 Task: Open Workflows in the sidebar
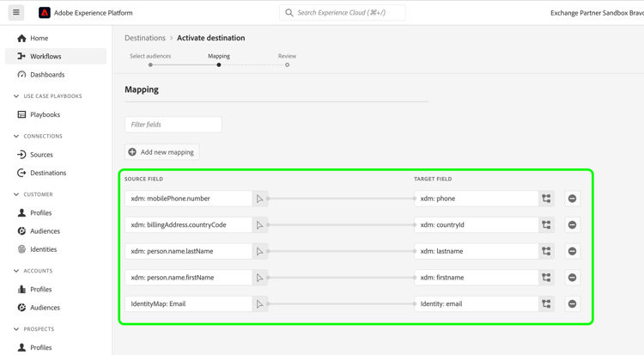click(x=46, y=57)
